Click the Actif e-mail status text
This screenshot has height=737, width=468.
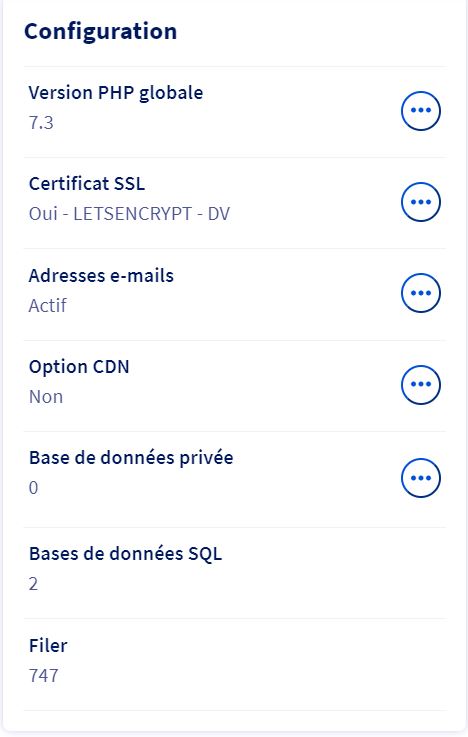pyautogui.click(x=47, y=306)
